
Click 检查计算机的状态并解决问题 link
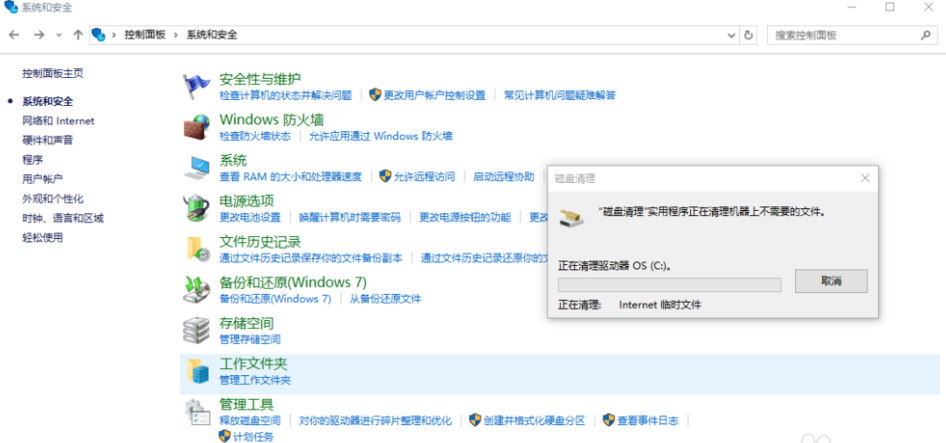[x=285, y=95]
